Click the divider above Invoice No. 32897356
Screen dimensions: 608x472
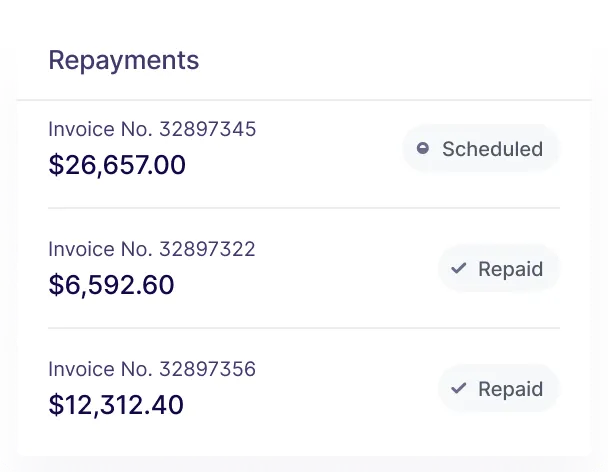pos(304,328)
